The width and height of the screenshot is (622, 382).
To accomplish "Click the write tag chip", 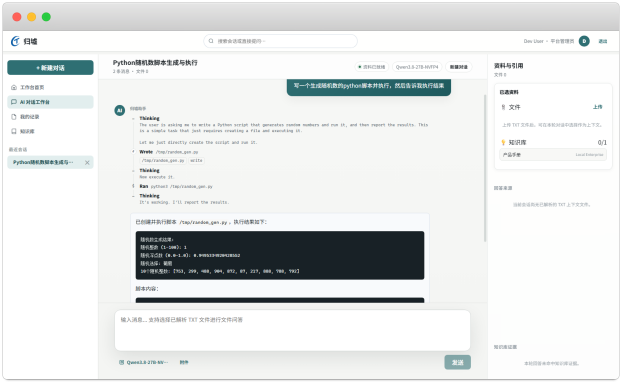I will pos(196,161).
